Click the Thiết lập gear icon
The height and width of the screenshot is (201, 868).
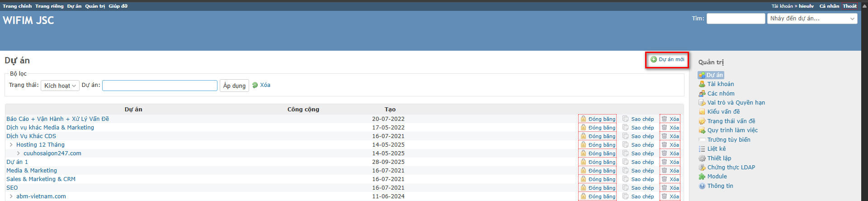pyautogui.click(x=702, y=158)
